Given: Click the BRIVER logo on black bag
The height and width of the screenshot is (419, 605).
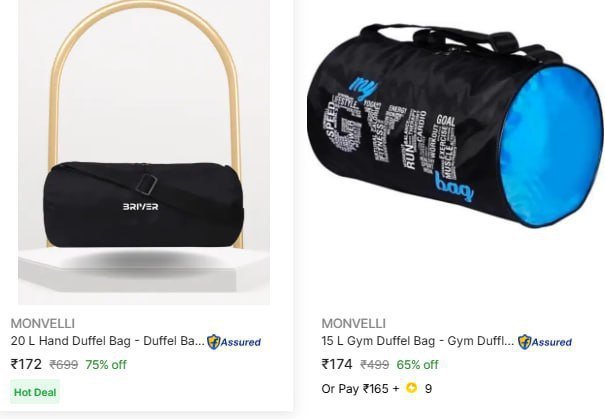Looking at the screenshot, I should (x=140, y=207).
